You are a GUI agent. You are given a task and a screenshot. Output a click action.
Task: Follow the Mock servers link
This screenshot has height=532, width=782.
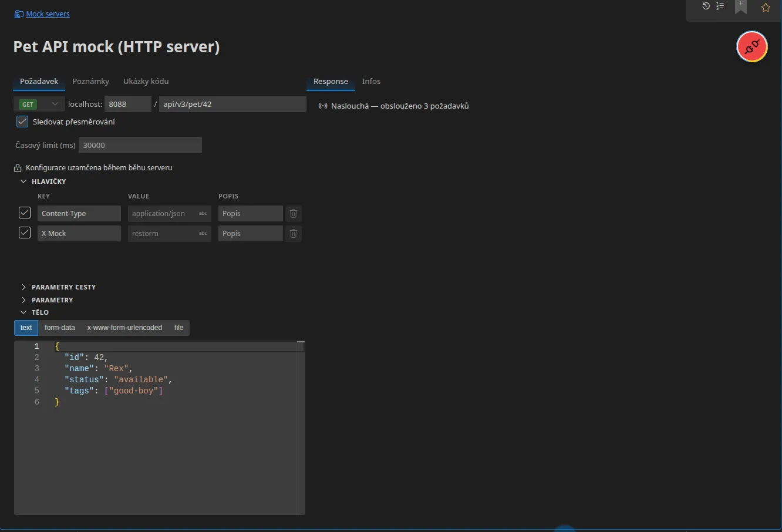[x=48, y=14]
